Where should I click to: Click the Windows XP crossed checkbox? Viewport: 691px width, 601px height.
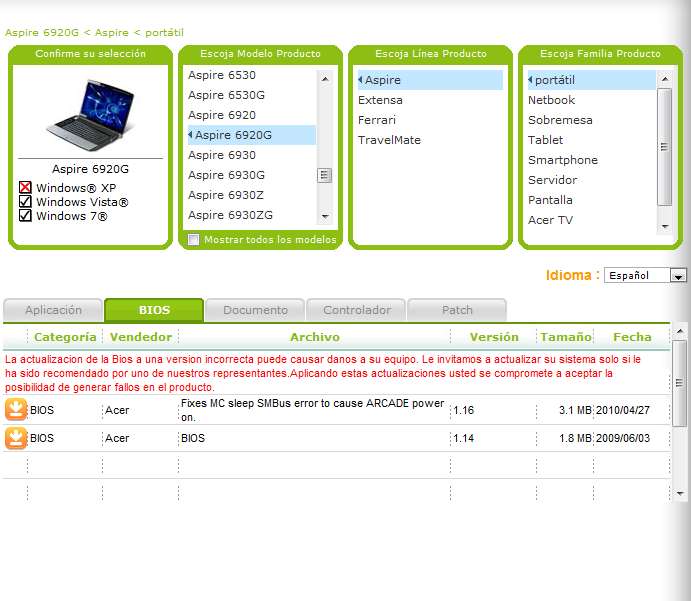point(25,187)
